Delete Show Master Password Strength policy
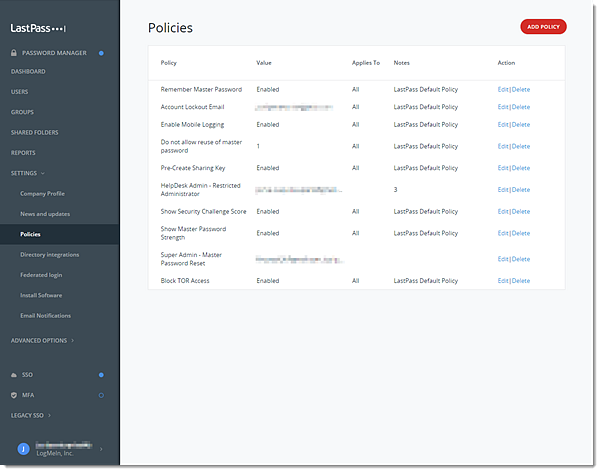Image resolution: width=597 pixels, height=469 pixels. [x=521, y=233]
